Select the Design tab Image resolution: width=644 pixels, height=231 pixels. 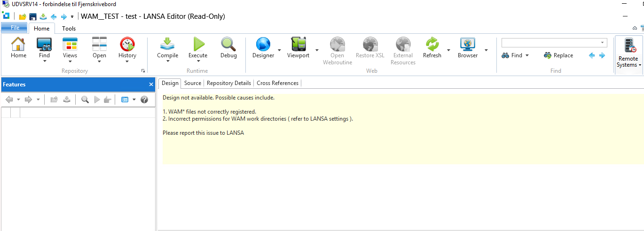(x=170, y=83)
